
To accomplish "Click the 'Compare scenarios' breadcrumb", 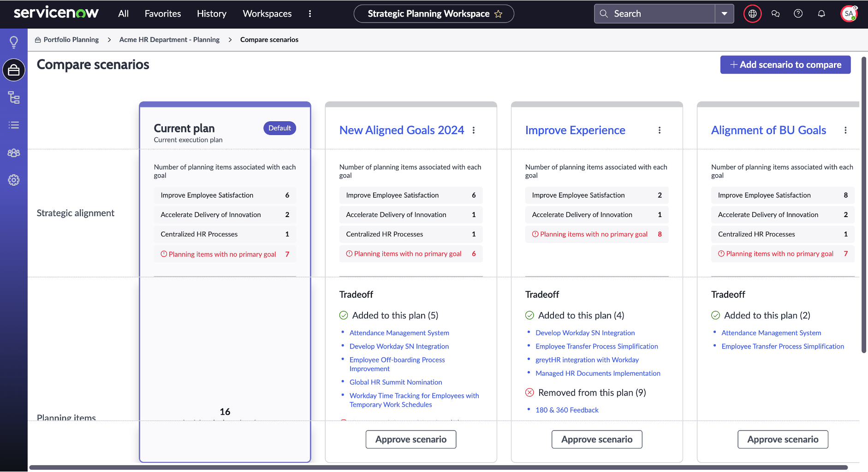I will tap(269, 40).
